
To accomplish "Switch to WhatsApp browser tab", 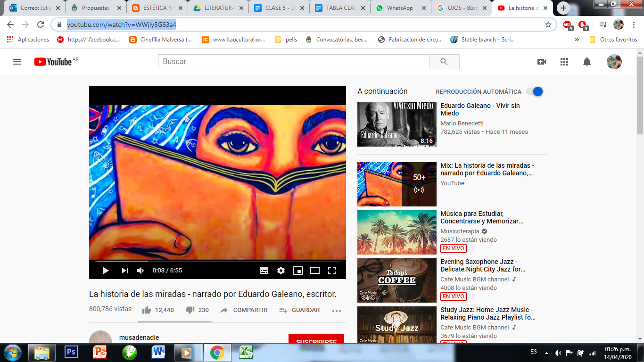I will [400, 8].
